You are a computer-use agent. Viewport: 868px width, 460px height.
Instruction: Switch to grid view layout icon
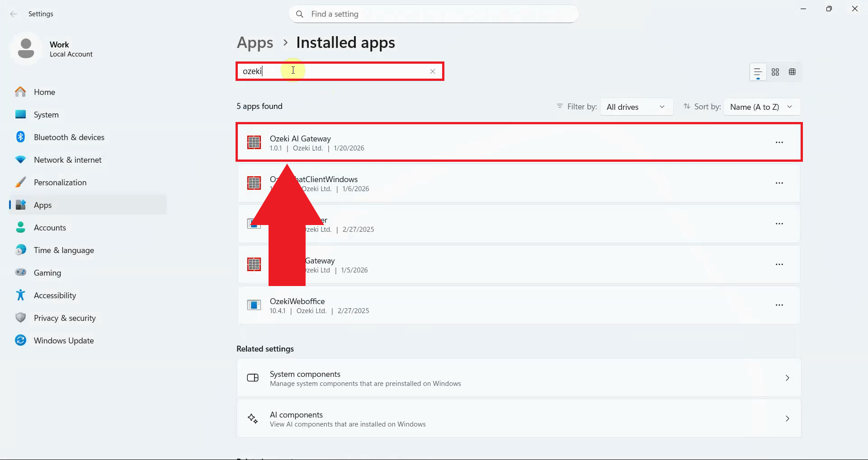(775, 72)
